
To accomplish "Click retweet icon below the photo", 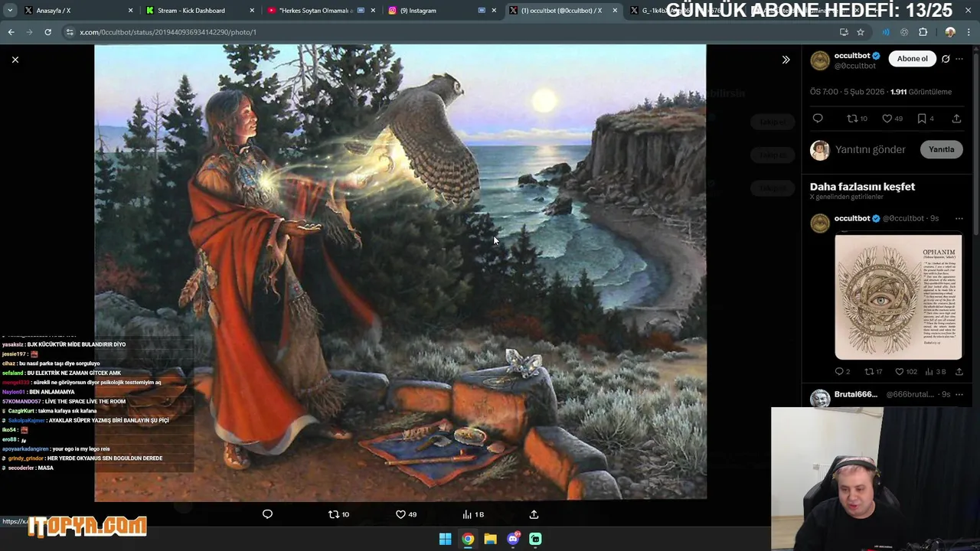I will pyautogui.click(x=338, y=514).
